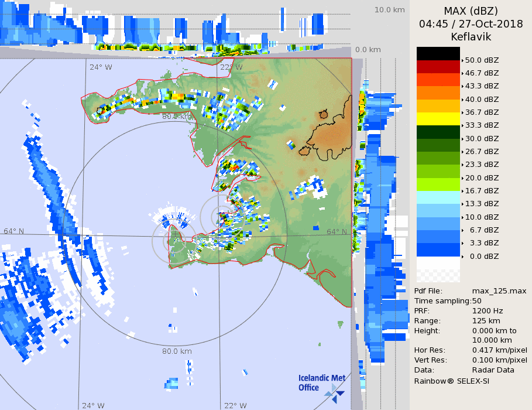Screen dimensions: 532x410
Task: Choose the blue 0.0 dBZ legend swatch
Action: (438, 250)
